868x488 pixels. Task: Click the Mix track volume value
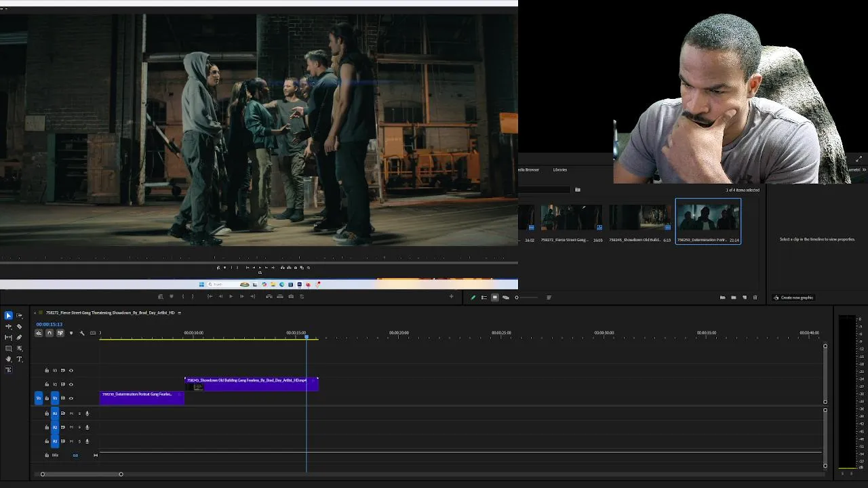pos(75,455)
